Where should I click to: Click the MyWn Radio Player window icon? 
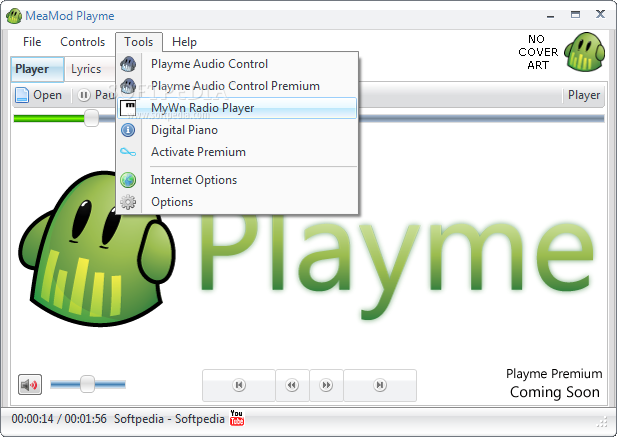pos(127,108)
